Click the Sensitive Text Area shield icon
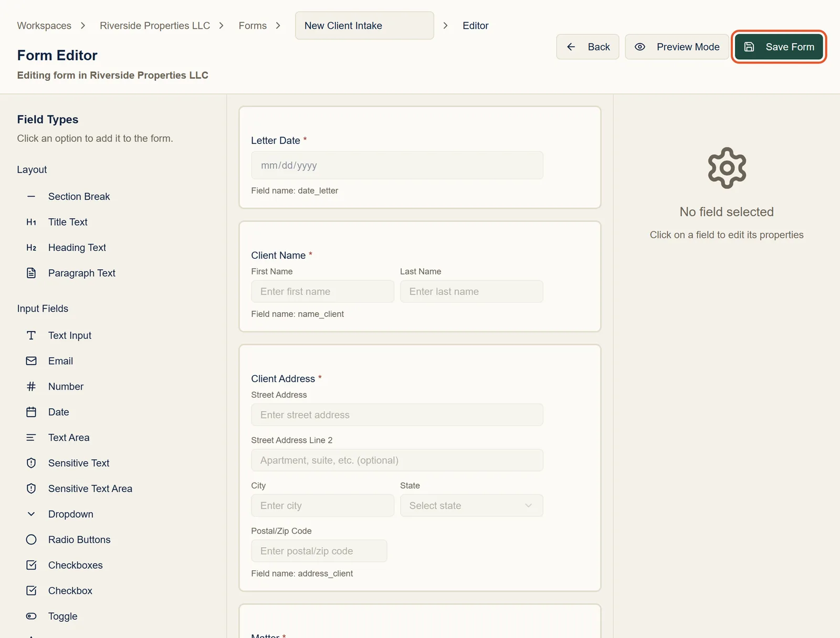 (x=31, y=488)
